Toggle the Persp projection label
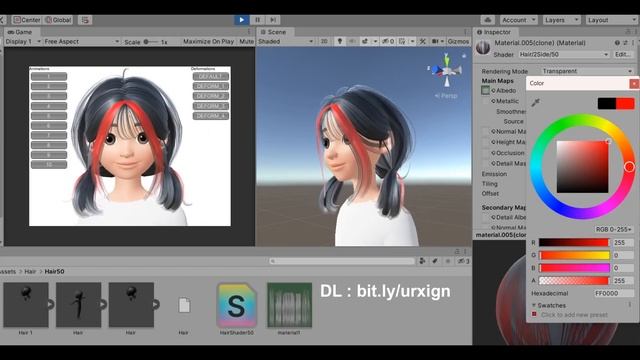The height and width of the screenshot is (360, 640). coord(446,96)
